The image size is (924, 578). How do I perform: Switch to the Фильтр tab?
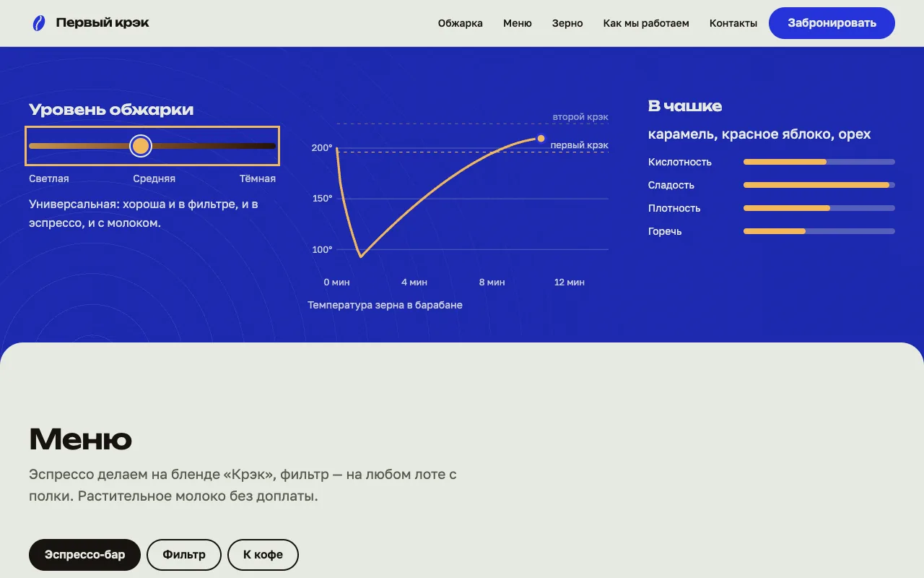[x=184, y=555]
